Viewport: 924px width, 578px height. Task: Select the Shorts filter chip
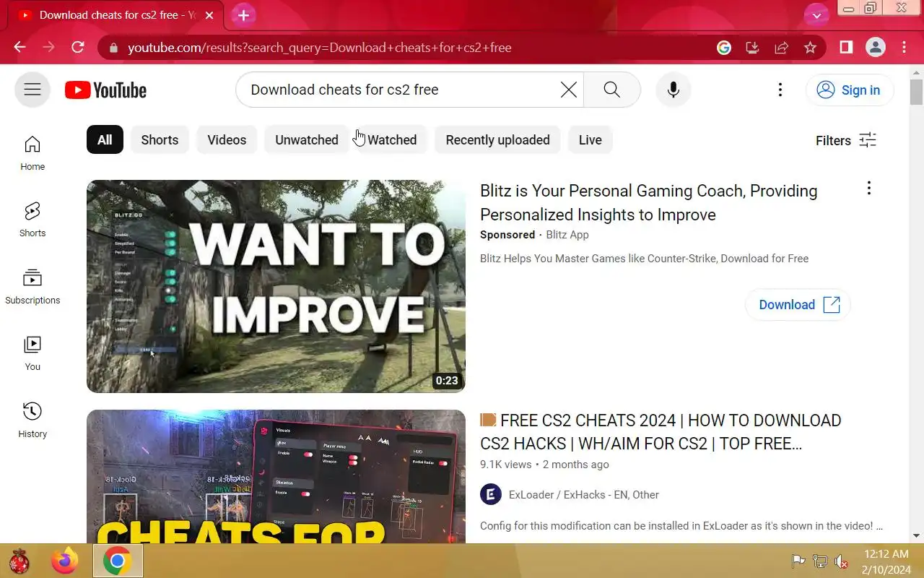[x=160, y=139]
